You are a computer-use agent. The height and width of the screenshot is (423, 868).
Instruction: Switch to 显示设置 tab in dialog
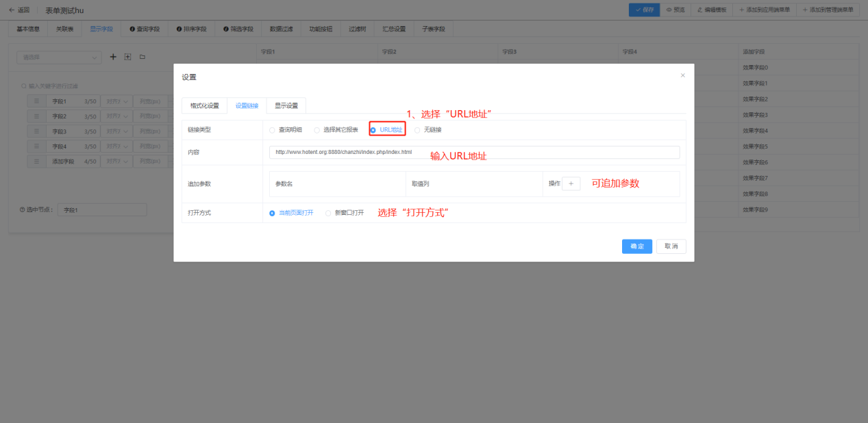[x=286, y=105]
